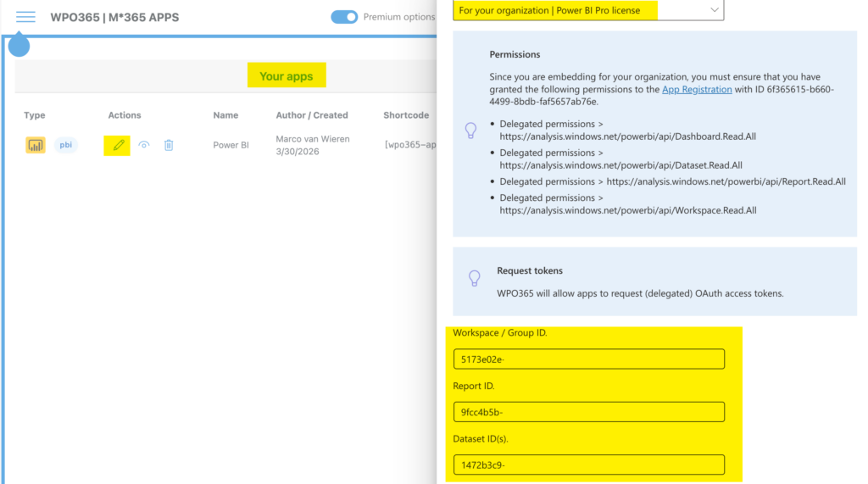Edit the Power BI app with pencil icon
Screen dimensions: 868x484
coord(118,145)
